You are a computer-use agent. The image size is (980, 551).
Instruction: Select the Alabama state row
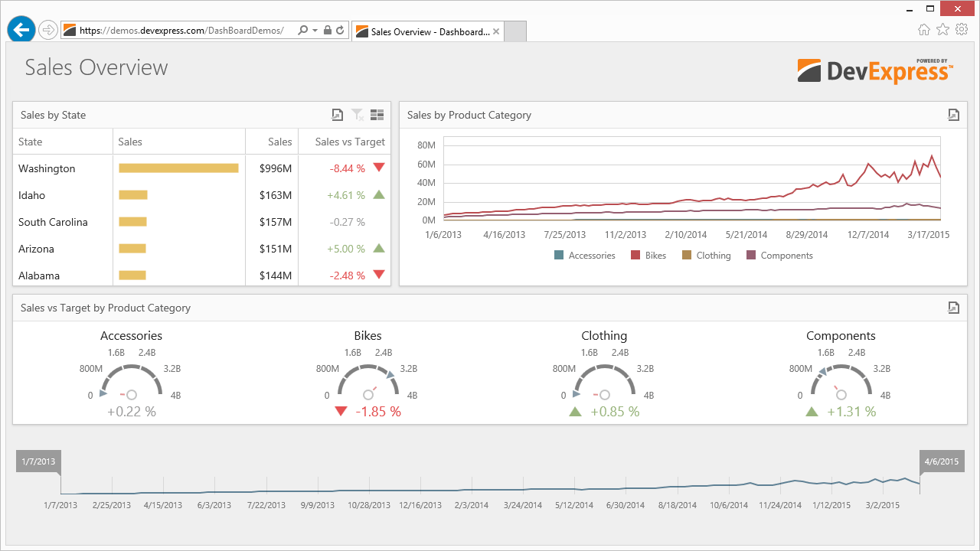click(x=202, y=274)
